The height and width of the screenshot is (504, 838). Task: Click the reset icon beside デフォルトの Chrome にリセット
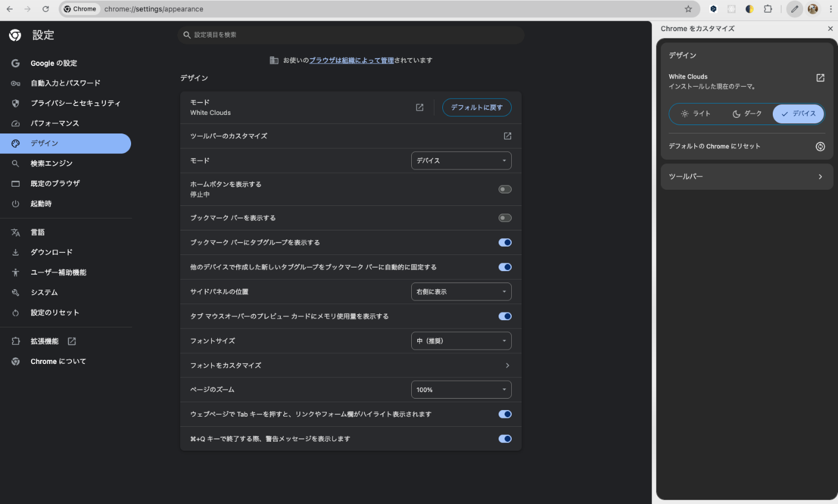pyautogui.click(x=821, y=147)
